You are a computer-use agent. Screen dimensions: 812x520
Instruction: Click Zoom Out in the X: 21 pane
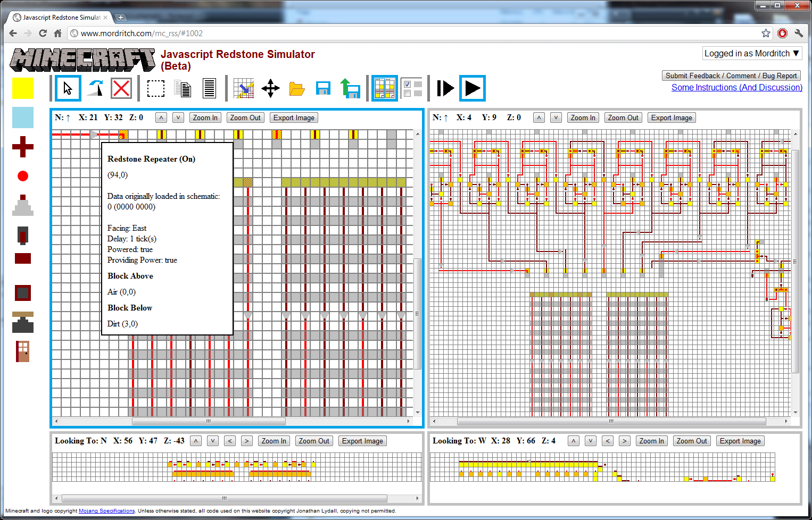tap(245, 118)
